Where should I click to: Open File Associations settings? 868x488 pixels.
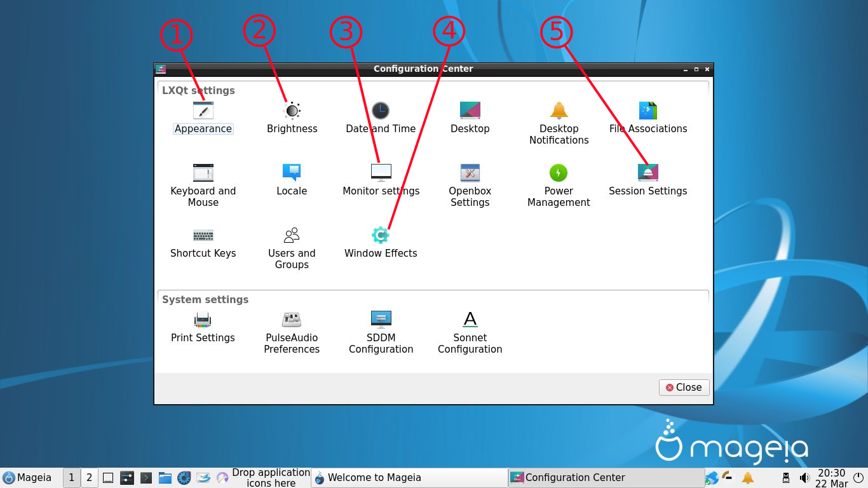click(648, 111)
